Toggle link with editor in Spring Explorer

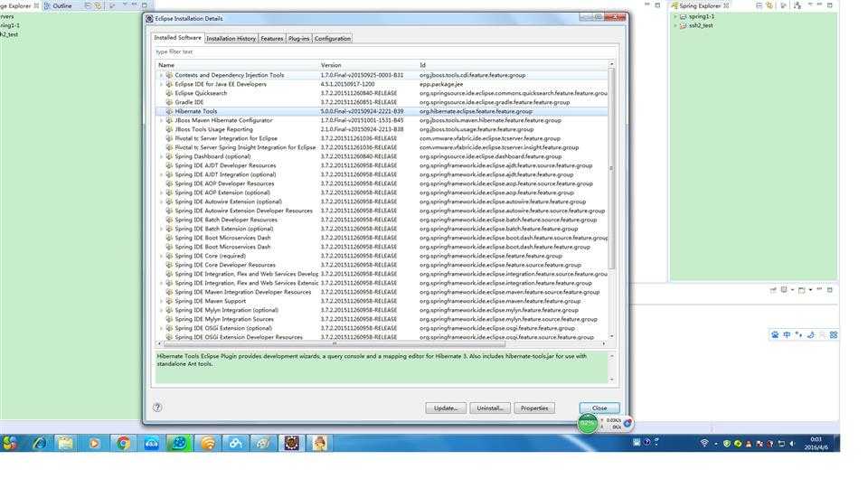point(769,5)
